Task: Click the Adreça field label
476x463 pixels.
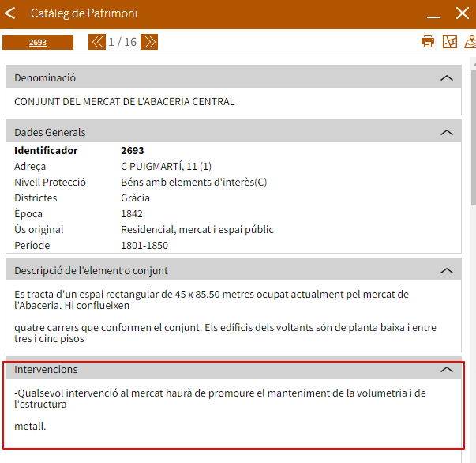Action: click(30, 167)
